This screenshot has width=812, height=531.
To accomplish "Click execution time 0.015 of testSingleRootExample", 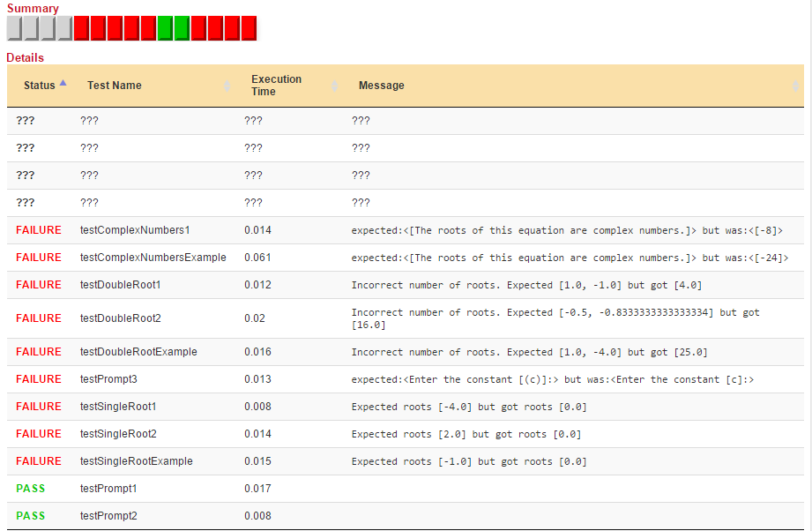I will click(x=258, y=461).
